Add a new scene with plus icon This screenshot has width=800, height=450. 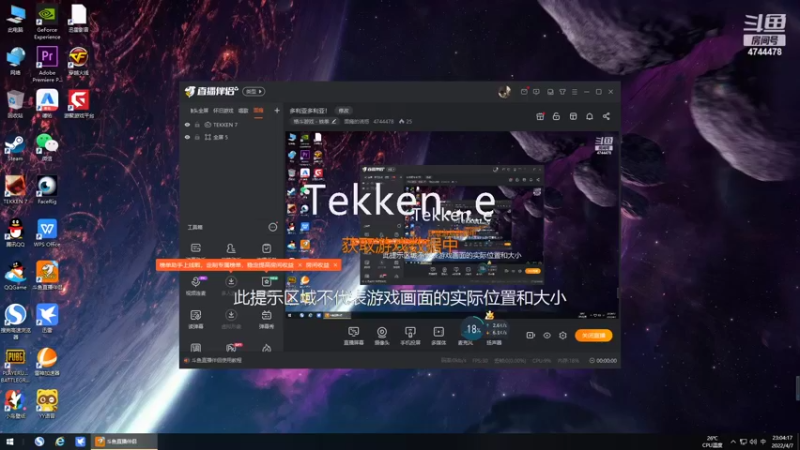tap(277, 110)
